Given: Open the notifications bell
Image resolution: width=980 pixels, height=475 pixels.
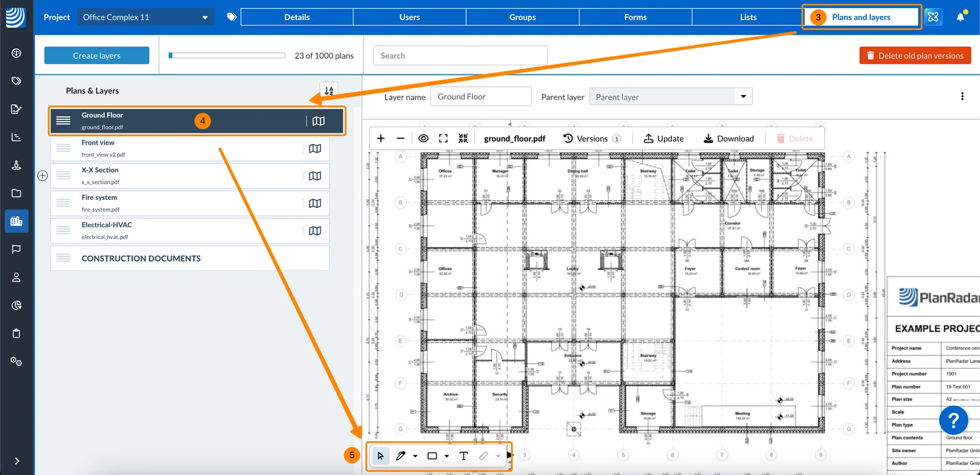Looking at the screenshot, I should point(960,17).
